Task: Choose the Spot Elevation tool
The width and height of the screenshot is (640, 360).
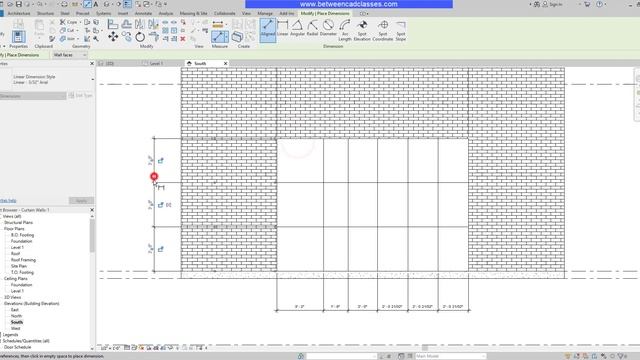Action: click(362, 30)
